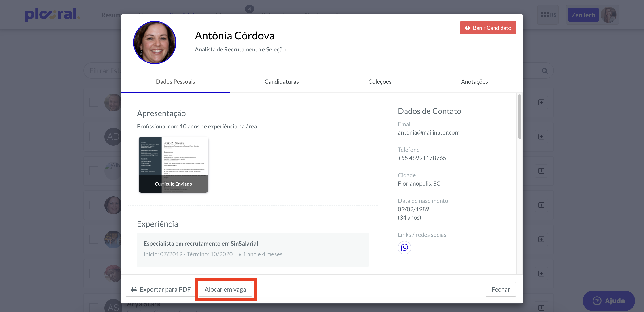Open the Anotações tab
Viewport: 644px width, 312px height.
474,81
